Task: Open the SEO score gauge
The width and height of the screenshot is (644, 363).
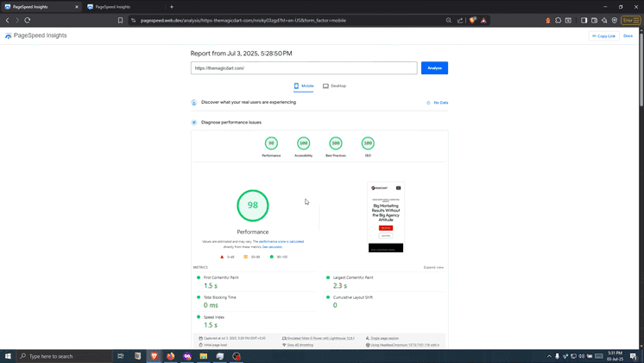Action: click(x=368, y=143)
